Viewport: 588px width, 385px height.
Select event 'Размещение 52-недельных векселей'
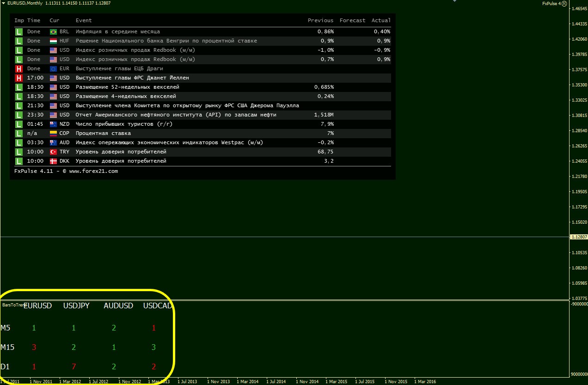(x=128, y=87)
